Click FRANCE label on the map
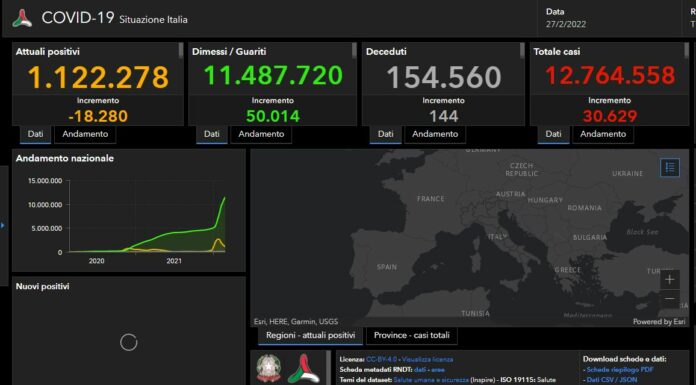The height and width of the screenshot is (385, 696). [431, 199]
